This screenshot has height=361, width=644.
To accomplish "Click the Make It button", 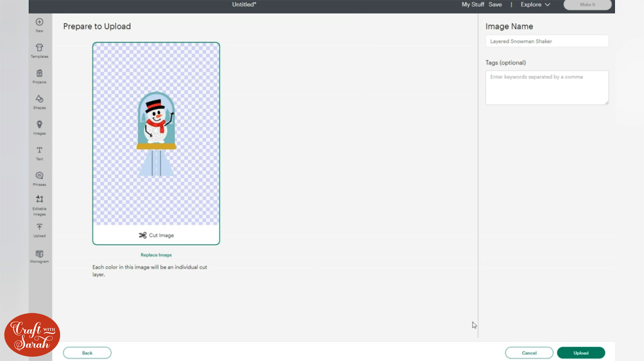I will point(588,5).
